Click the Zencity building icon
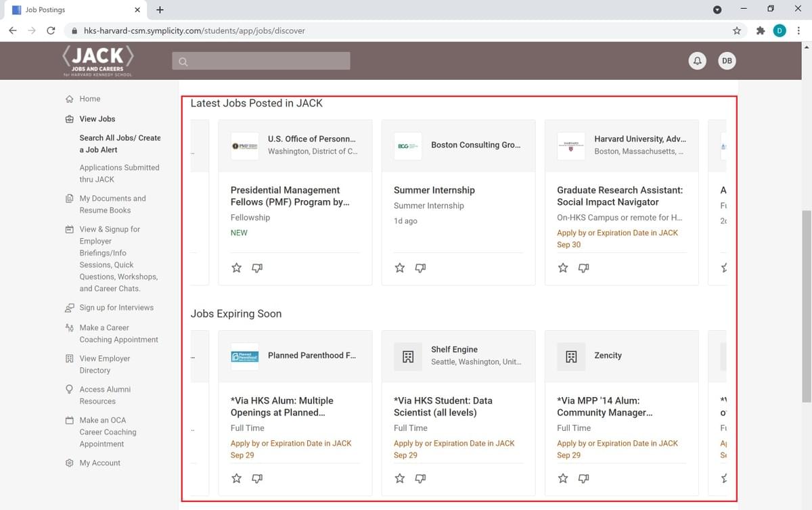 pyautogui.click(x=571, y=356)
